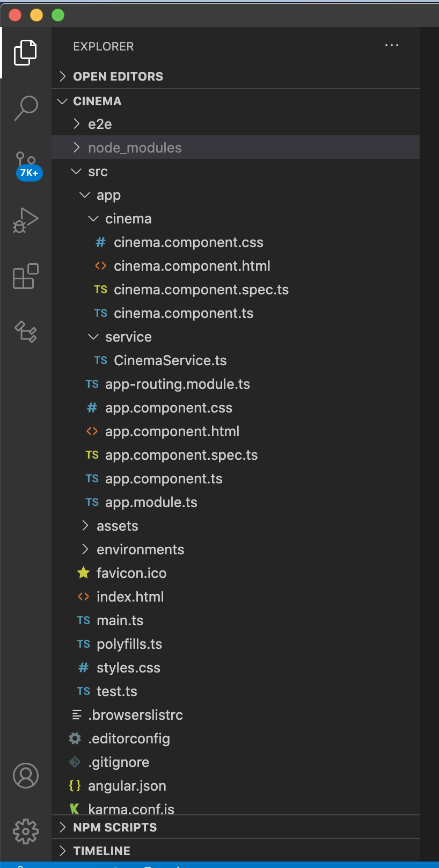The image size is (439, 868).
Task: Expand the OPEN EDITORS section
Action: click(x=118, y=76)
